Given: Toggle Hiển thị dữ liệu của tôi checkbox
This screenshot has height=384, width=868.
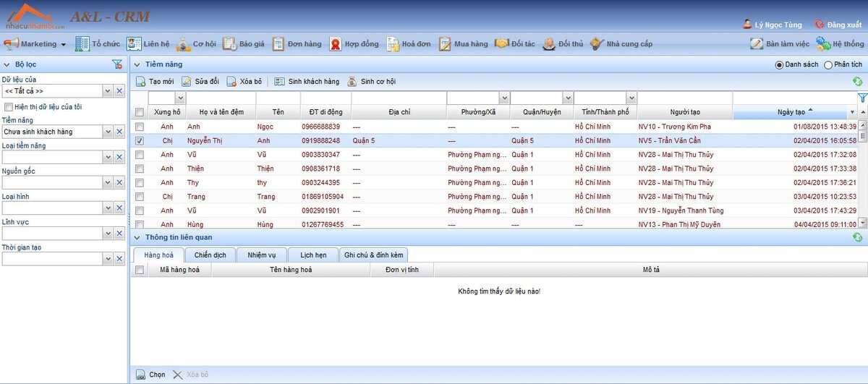Looking at the screenshot, I should 8,106.
